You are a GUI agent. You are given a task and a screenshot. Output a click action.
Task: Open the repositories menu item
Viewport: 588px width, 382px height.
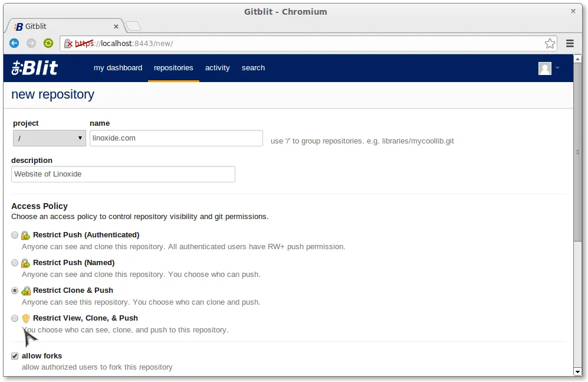[173, 68]
